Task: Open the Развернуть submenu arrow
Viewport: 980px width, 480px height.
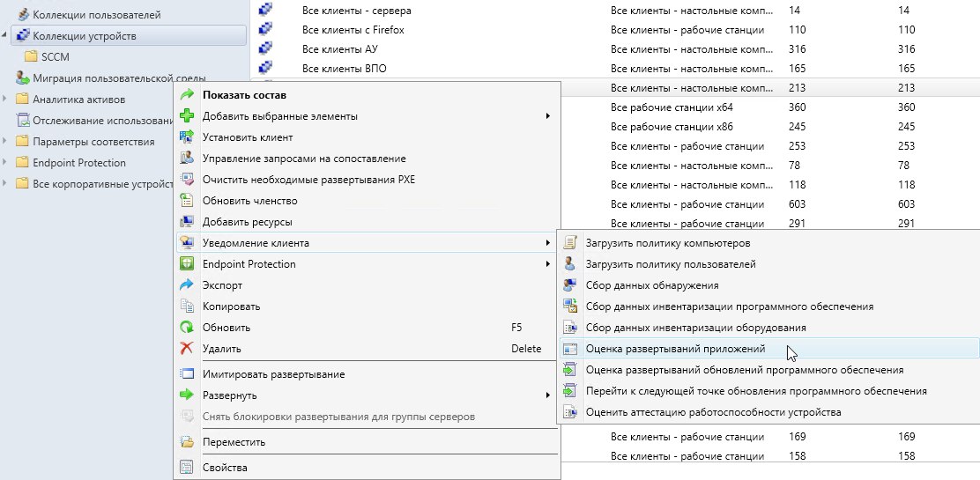Action: [547, 395]
